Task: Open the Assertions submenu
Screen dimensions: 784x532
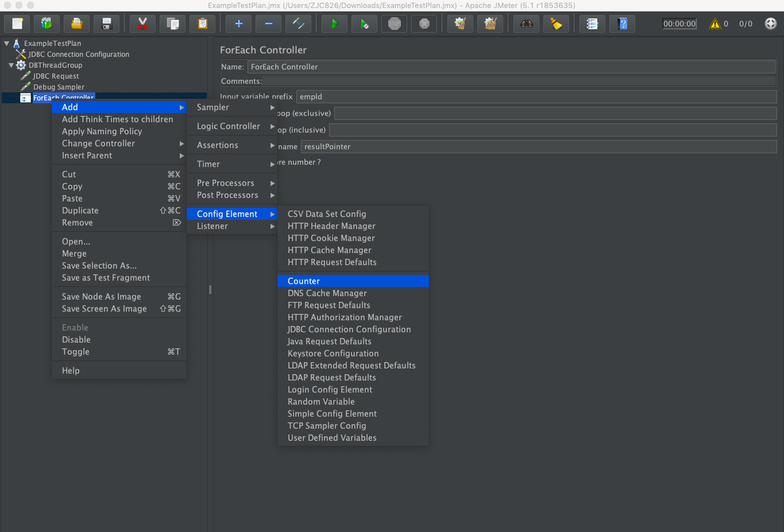Action: click(232, 145)
